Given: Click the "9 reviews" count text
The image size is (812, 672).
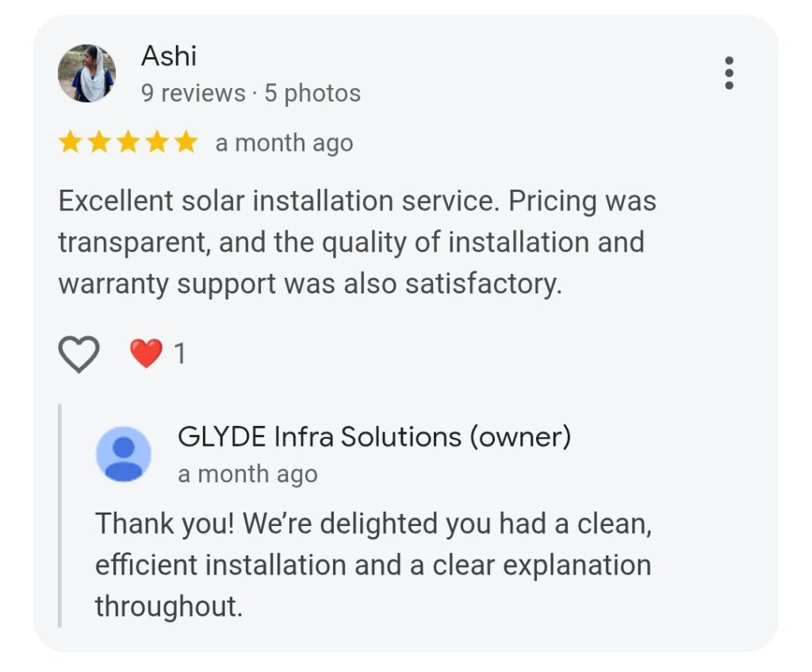Looking at the screenshot, I should coord(193,94).
